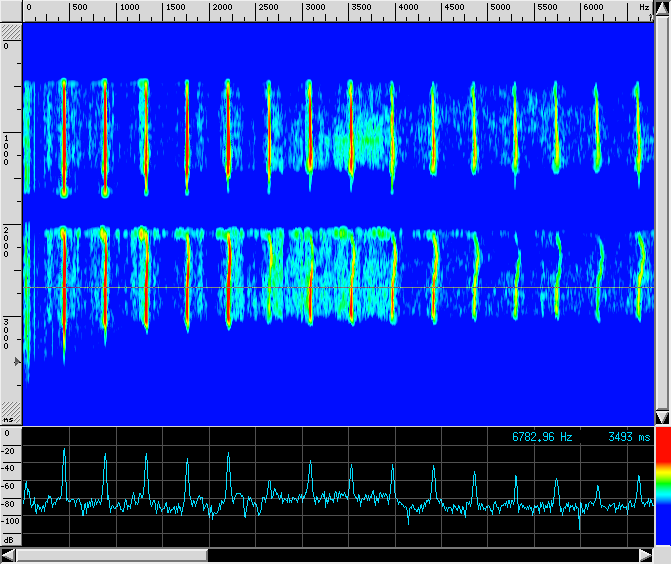Click the empty horizontal scrollbar track

[420, 554]
